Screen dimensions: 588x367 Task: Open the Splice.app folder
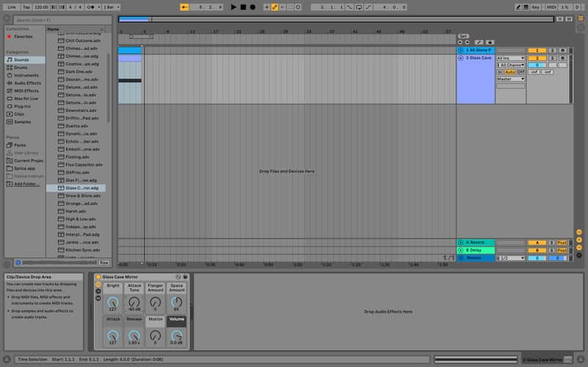[x=25, y=168]
